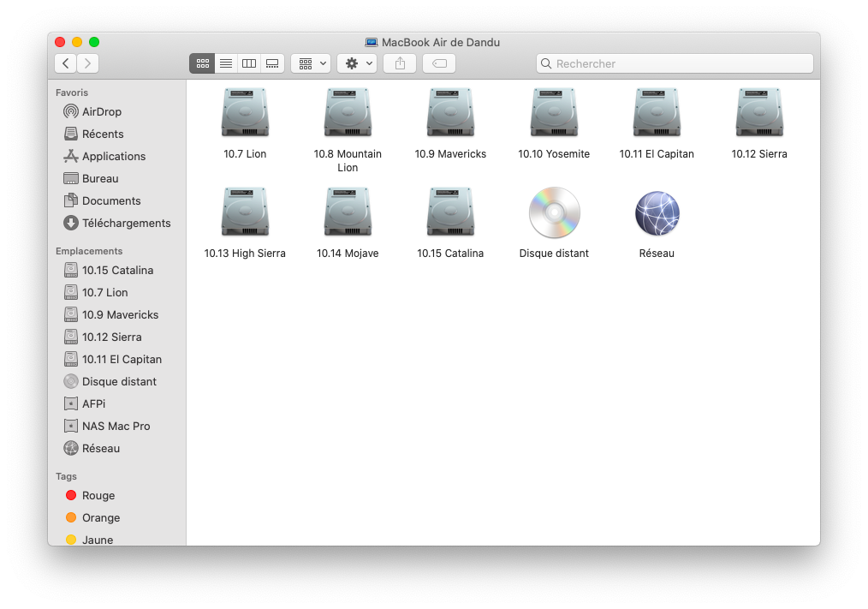868x609 pixels.
Task: Select the 10.8 Mountain Lion drive icon
Action: pyautogui.click(x=348, y=112)
